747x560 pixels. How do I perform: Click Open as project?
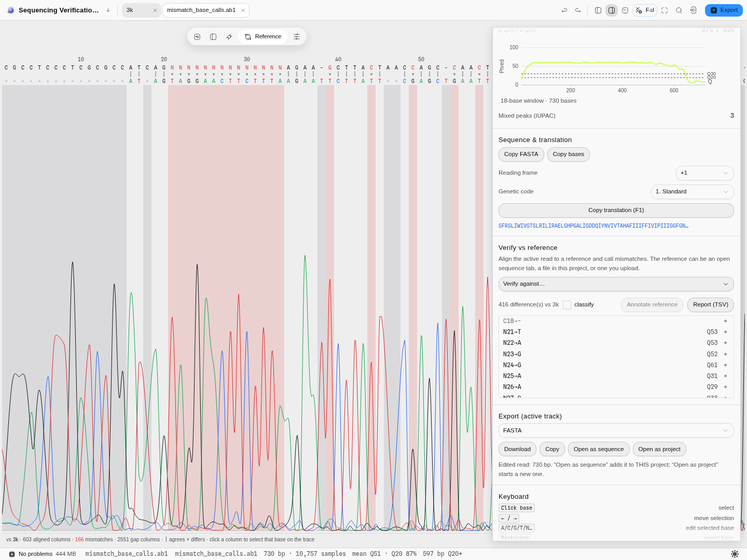[x=659, y=450]
